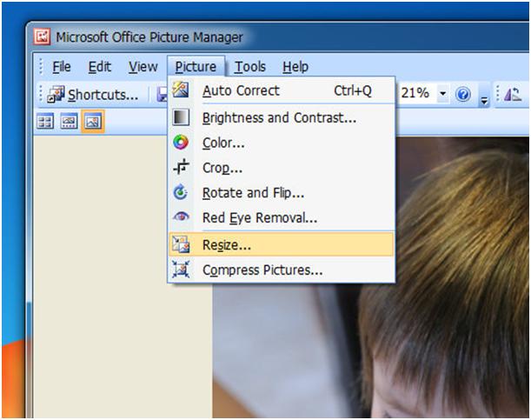Click the flip horizontal icon on right toolbar
Viewport: 531px width, 420px height.
pyautogui.click(x=513, y=94)
